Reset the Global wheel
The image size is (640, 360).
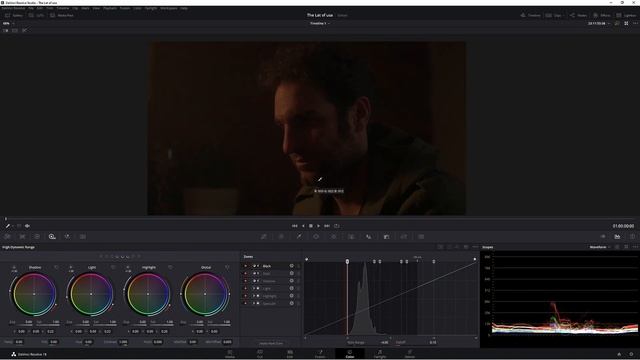pos(227,267)
